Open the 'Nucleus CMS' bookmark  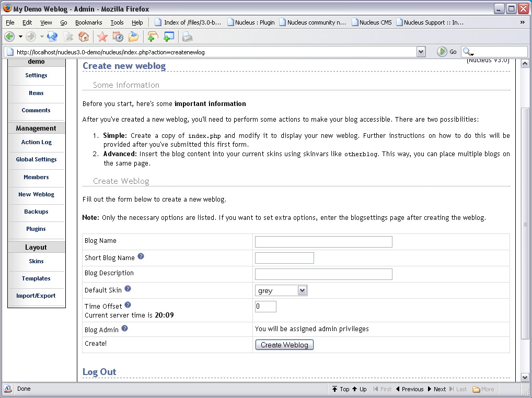pyautogui.click(x=372, y=22)
